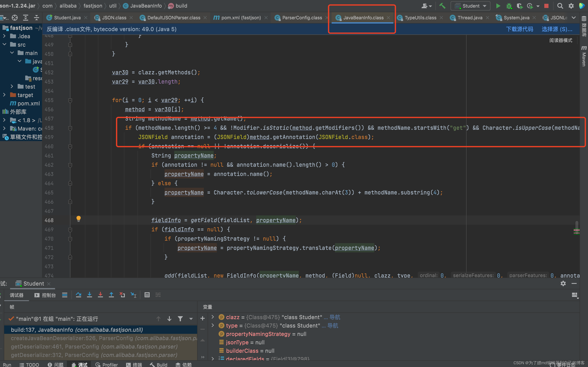Switch to the DefaultJSONParser.class tab
This screenshot has height=367, width=588.
click(174, 18)
